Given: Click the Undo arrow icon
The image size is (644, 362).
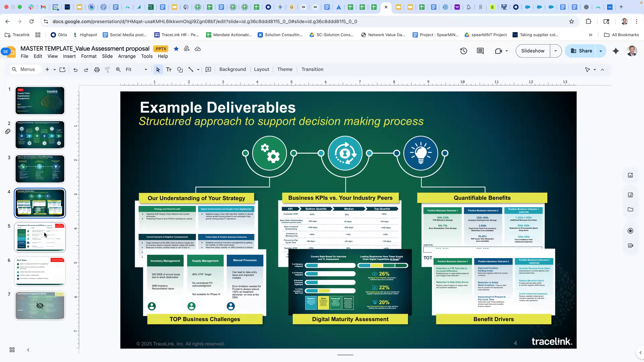Looking at the screenshot, I should pyautogui.click(x=75, y=69).
